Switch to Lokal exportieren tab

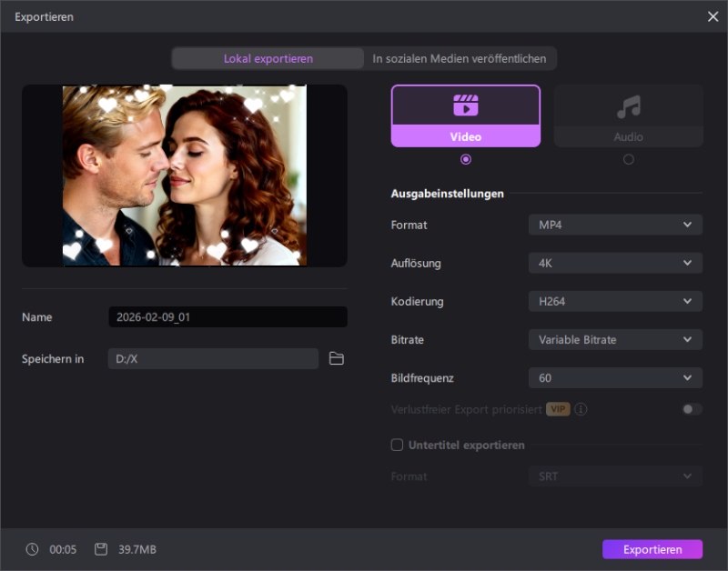[x=268, y=58]
